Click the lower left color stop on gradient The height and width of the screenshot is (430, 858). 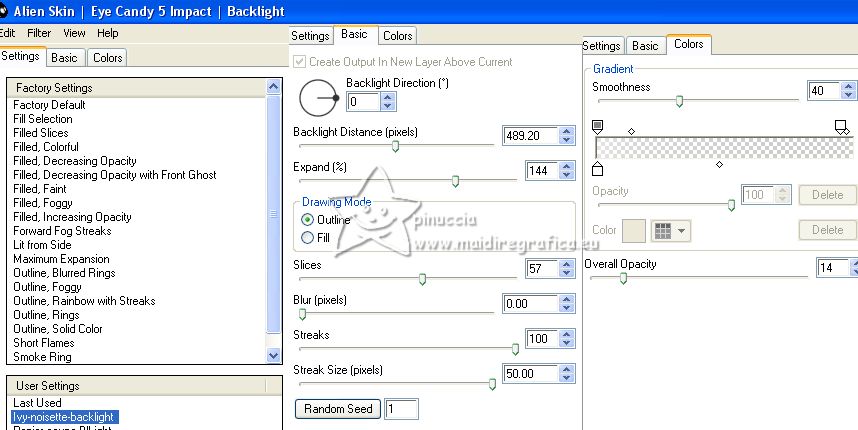[x=598, y=168]
